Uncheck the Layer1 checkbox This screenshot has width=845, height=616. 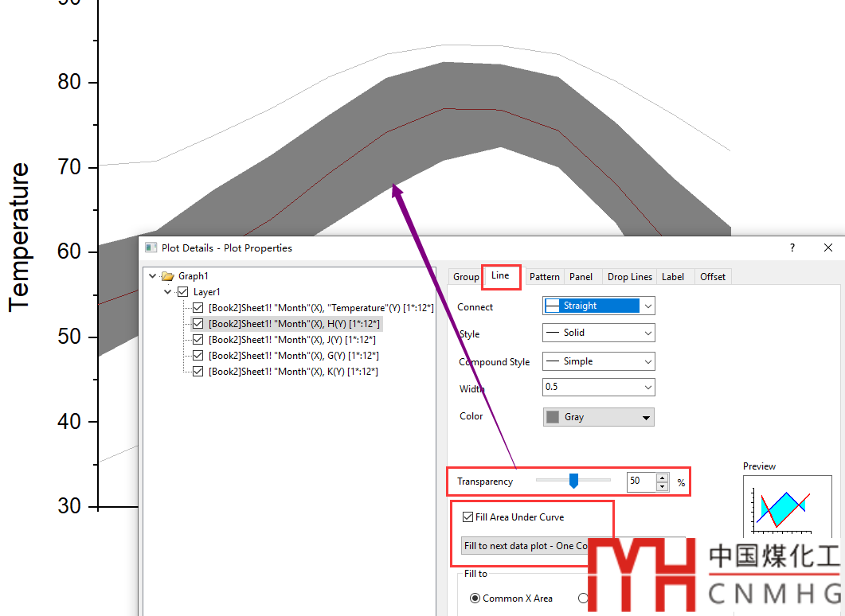[x=182, y=292]
